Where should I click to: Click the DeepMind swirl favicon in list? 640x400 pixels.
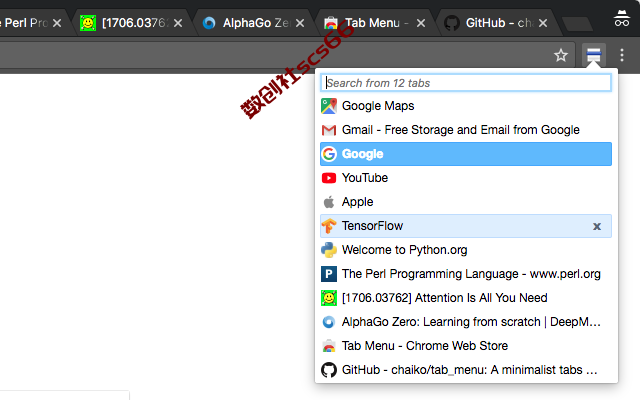pos(329,322)
